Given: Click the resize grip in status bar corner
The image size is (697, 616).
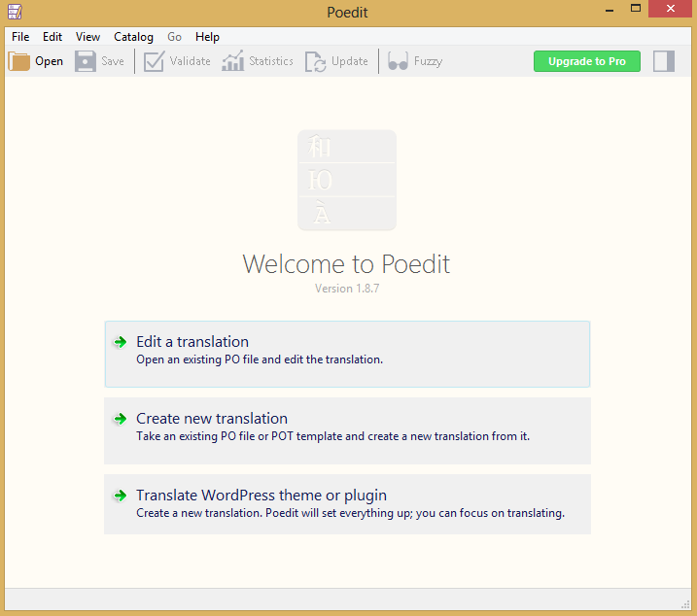Looking at the screenshot, I should 685,605.
